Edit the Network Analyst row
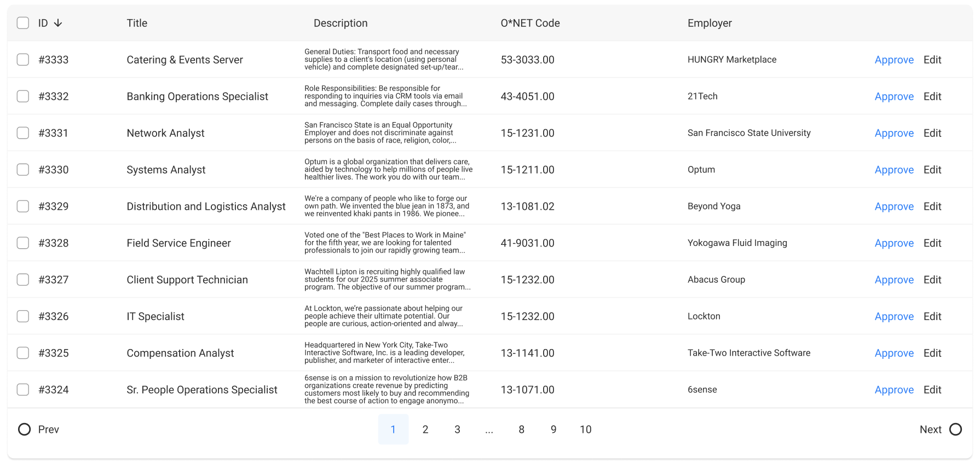The image size is (980, 469). click(932, 133)
